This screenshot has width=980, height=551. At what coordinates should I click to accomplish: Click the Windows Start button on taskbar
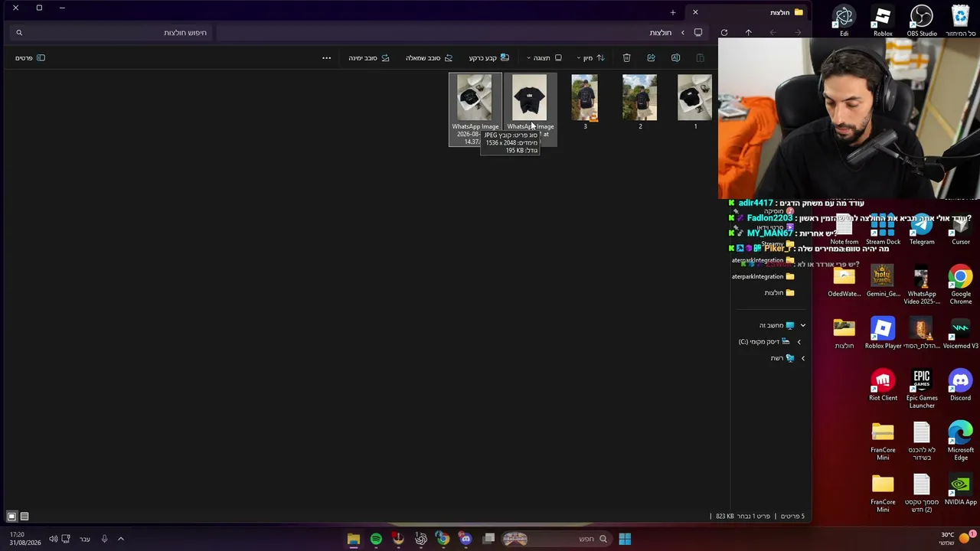pyautogui.click(x=625, y=539)
